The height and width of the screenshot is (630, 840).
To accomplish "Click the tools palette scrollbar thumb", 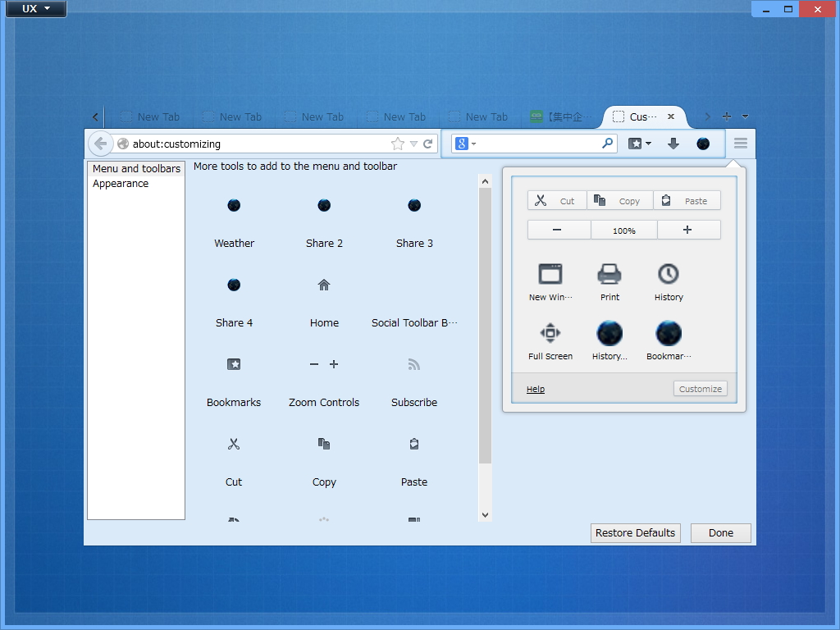I will [485, 326].
